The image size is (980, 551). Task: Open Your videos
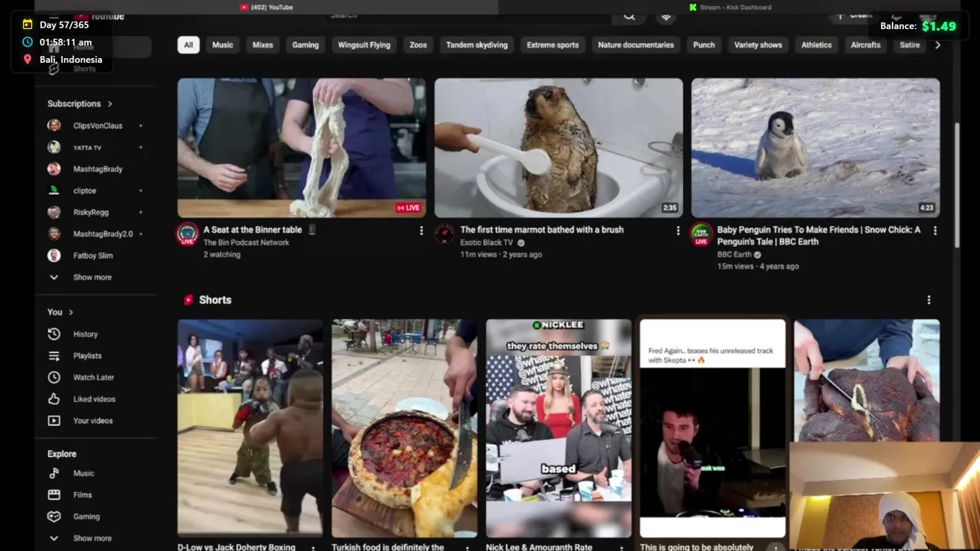pyautogui.click(x=93, y=421)
